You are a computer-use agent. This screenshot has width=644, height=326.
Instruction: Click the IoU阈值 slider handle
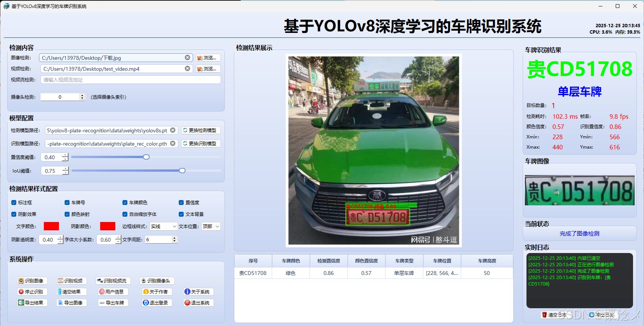[182, 171]
